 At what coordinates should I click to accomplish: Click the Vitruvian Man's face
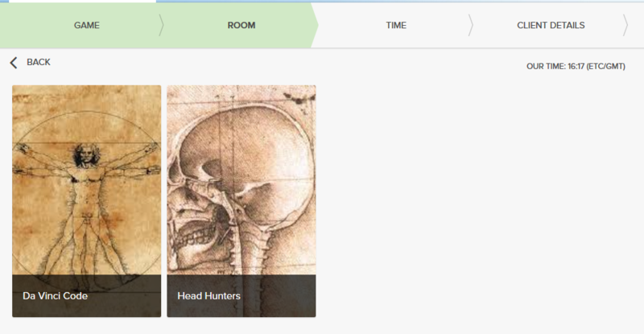click(86, 156)
